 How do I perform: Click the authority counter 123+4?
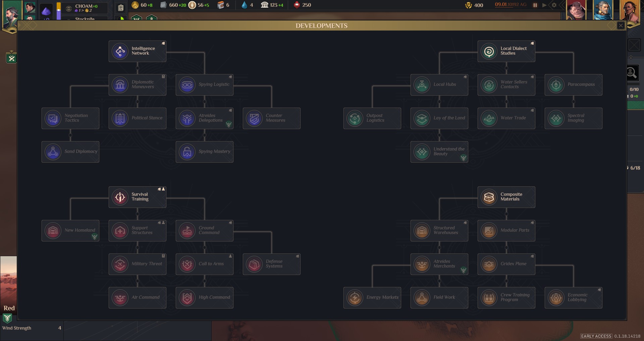coord(272,5)
